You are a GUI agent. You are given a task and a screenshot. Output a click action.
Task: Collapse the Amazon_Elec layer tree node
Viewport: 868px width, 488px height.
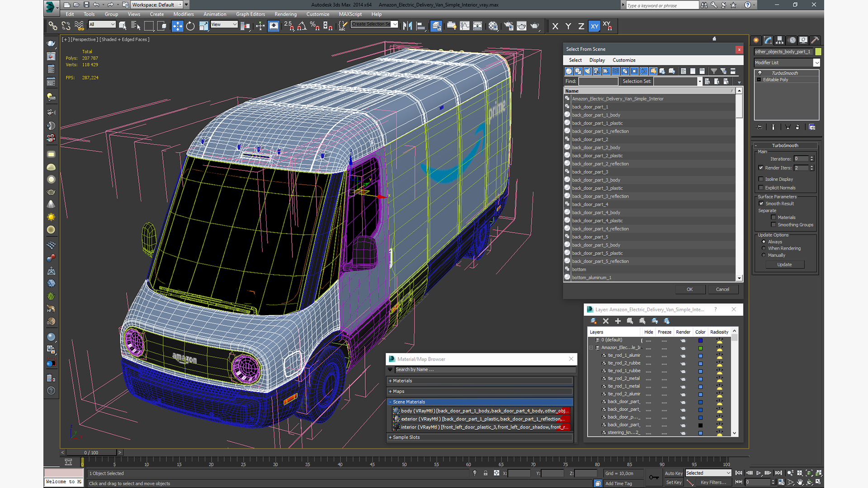click(x=591, y=347)
